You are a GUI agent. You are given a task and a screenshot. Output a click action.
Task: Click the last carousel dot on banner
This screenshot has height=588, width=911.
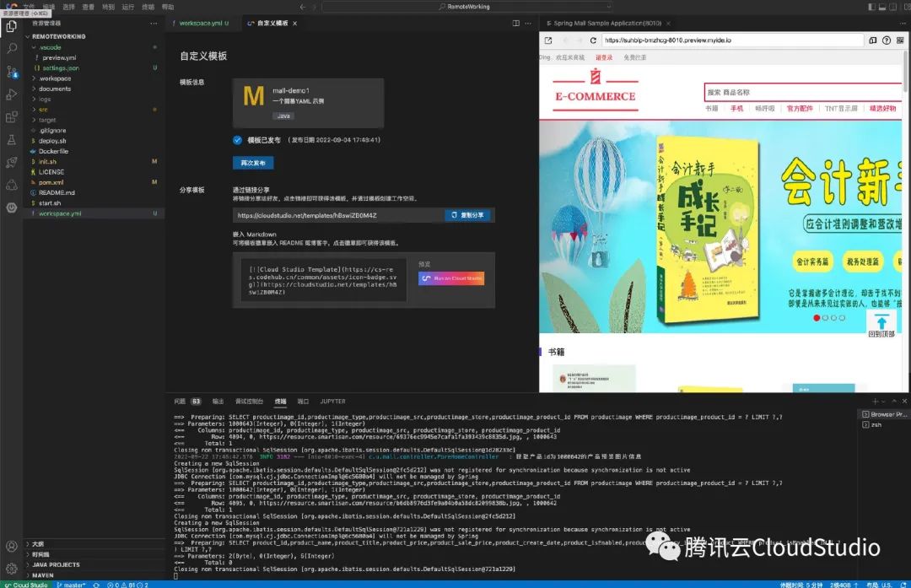pyautogui.click(x=843, y=318)
